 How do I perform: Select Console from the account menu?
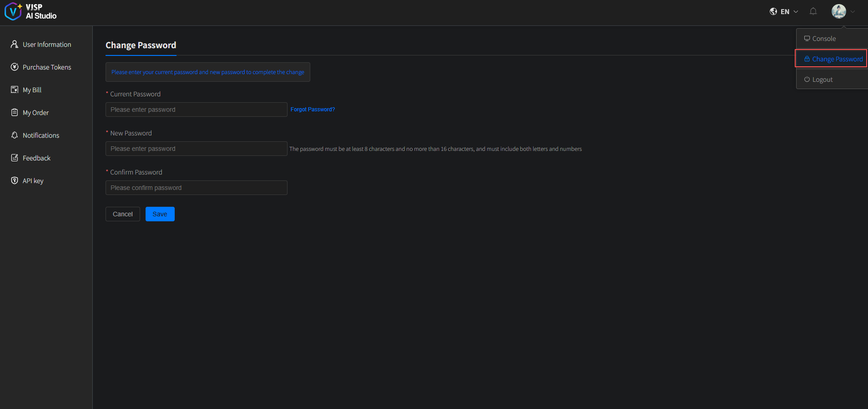coord(824,38)
